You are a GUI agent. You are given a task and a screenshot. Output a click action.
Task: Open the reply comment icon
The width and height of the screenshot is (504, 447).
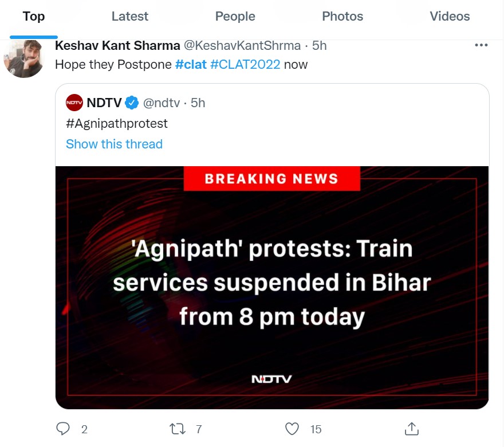(64, 429)
